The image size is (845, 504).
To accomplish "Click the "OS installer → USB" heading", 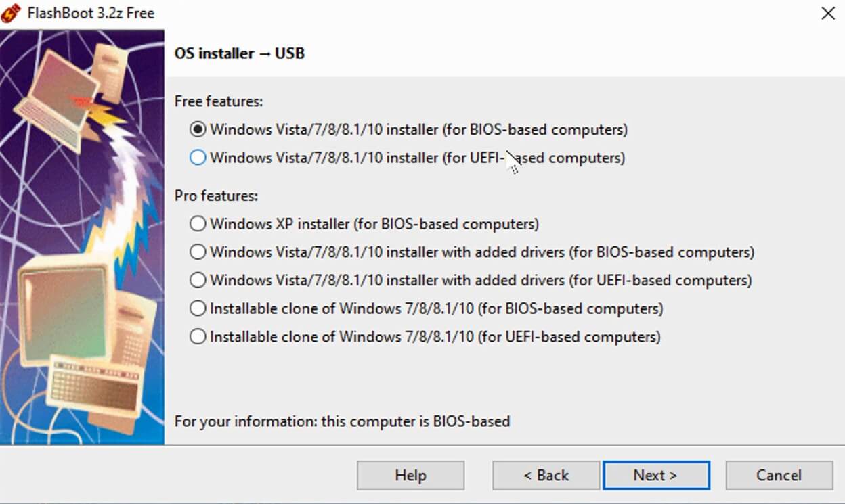I will point(240,53).
